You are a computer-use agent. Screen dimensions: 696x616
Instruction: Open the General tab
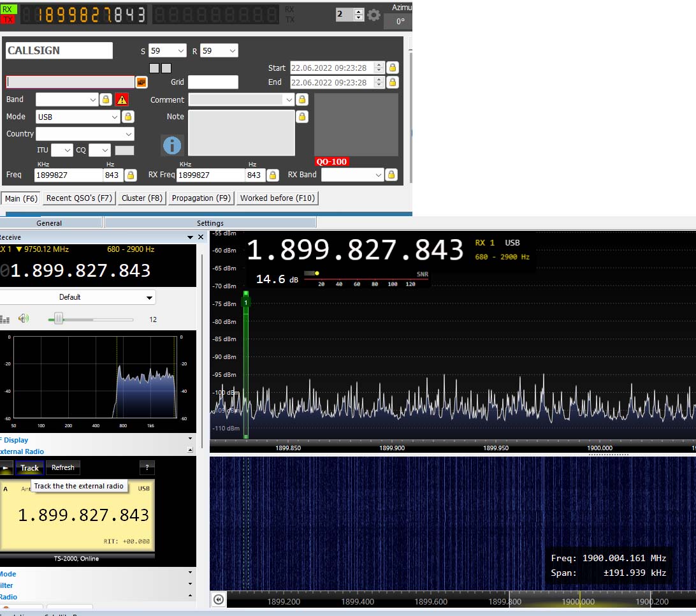coord(49,223)
